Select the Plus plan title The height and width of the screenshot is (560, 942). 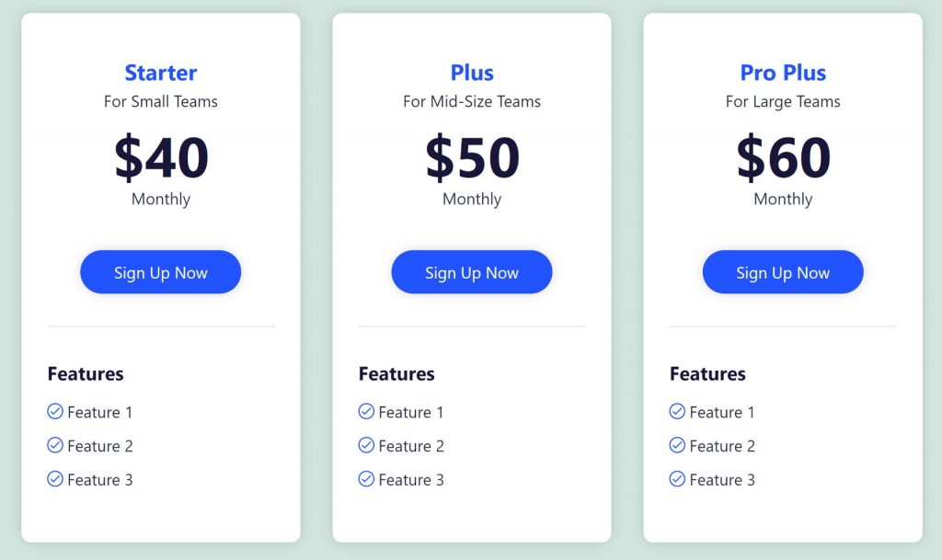pos(472,73)
